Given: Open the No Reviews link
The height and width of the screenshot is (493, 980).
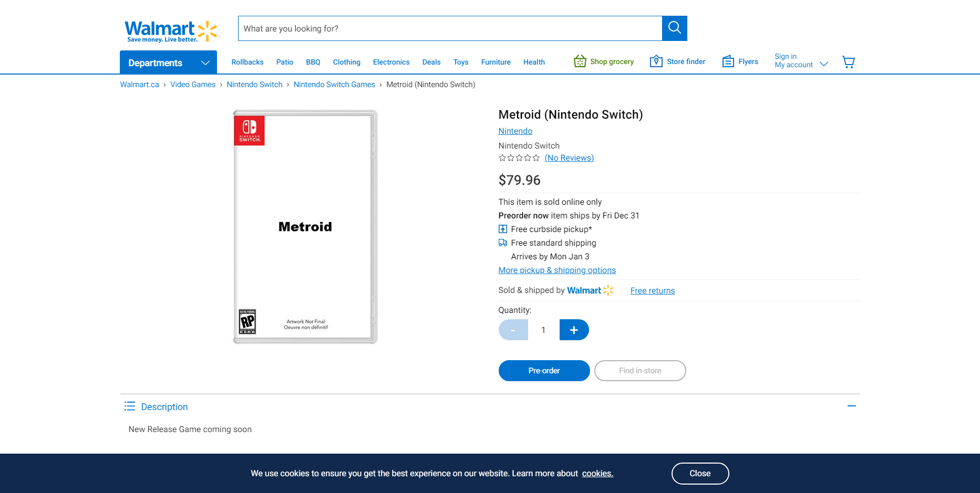Looking at the screenshot, I should click(x=569, y=158).
